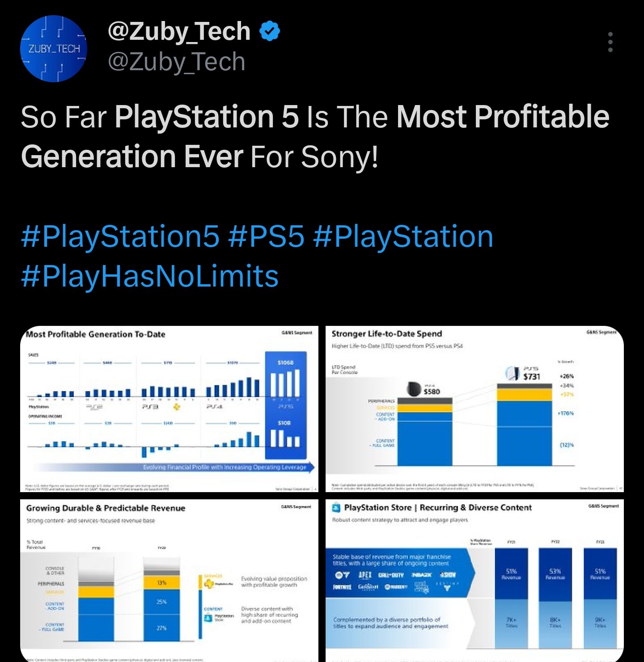644x662 pixels.
Task: Click the yellow 13% services segment
Action: click(x=161, y=582)
